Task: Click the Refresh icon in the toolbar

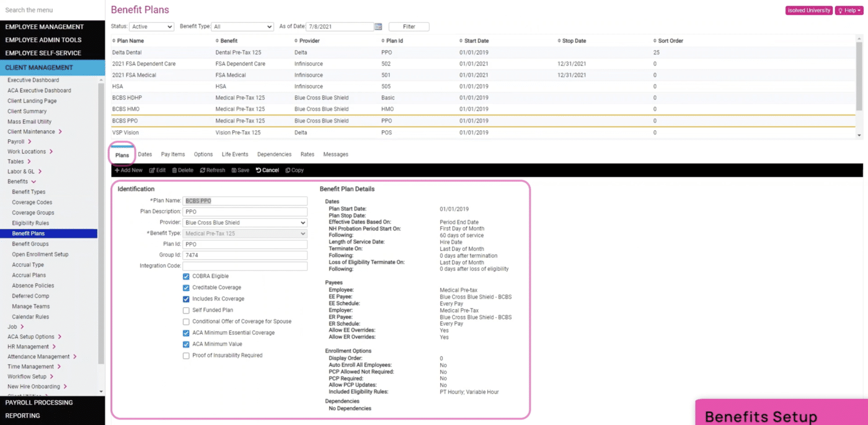Action: tap(203, 170)
